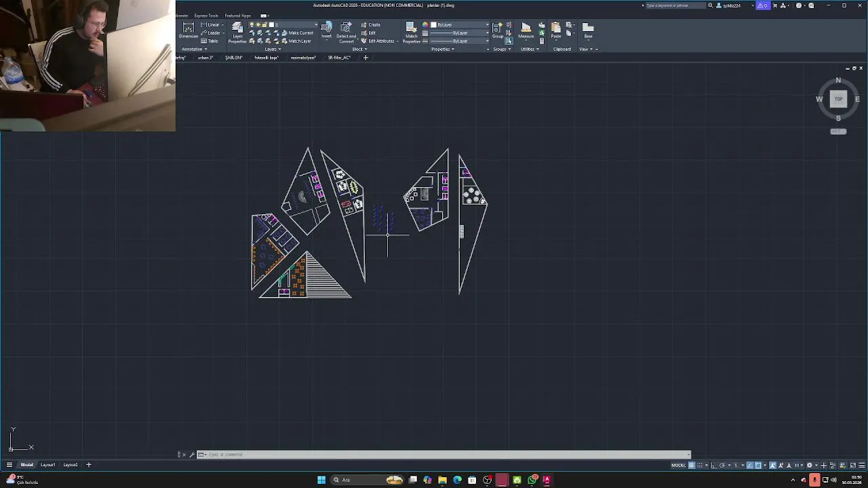Switch to the Layout1 tab

coord(47,465)
